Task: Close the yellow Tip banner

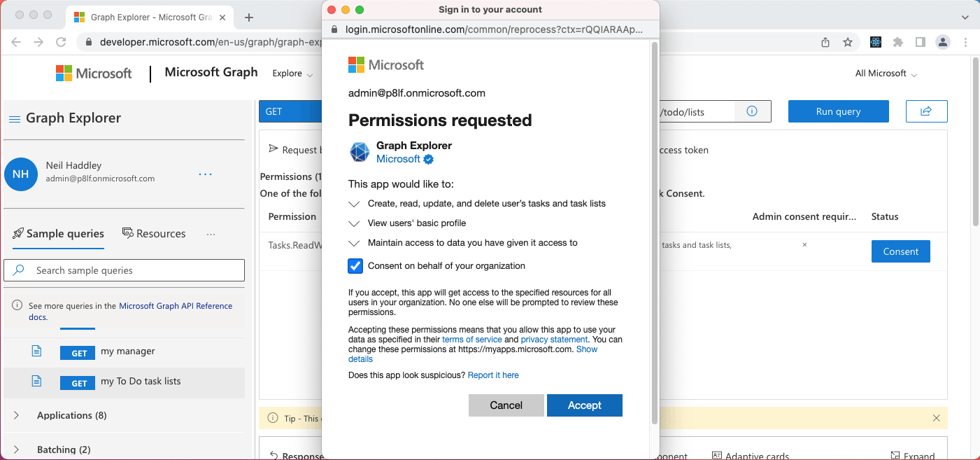Action: [936, 418]
